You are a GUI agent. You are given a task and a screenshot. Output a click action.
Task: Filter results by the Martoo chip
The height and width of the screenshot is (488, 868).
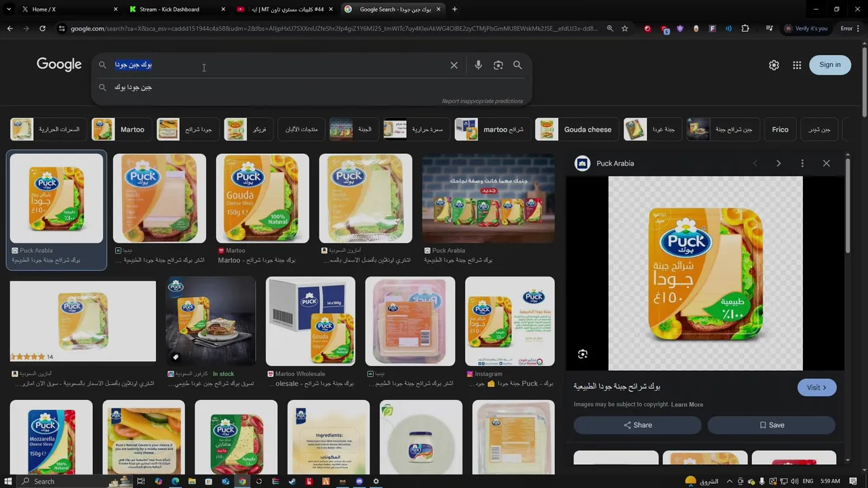click(x=121, y=129)
